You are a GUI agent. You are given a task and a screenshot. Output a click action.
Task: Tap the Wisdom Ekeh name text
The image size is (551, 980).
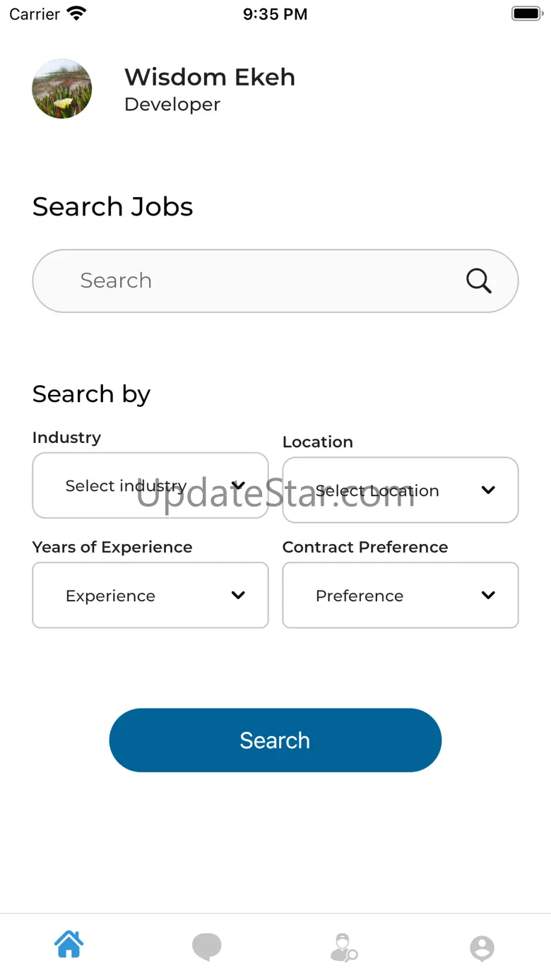point(210,77)
